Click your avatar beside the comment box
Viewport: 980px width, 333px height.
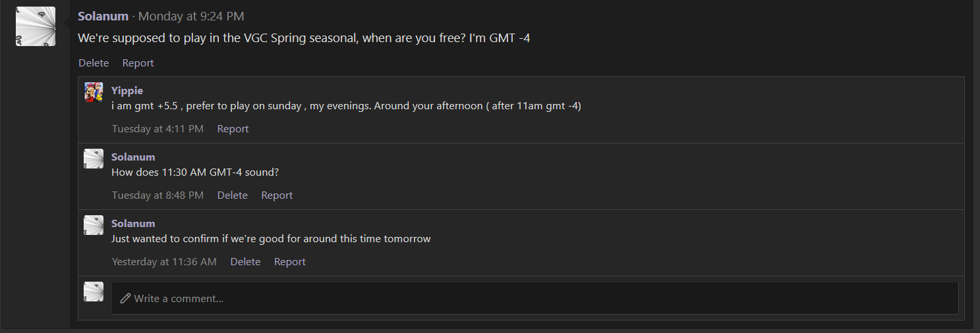coord(94,292)
